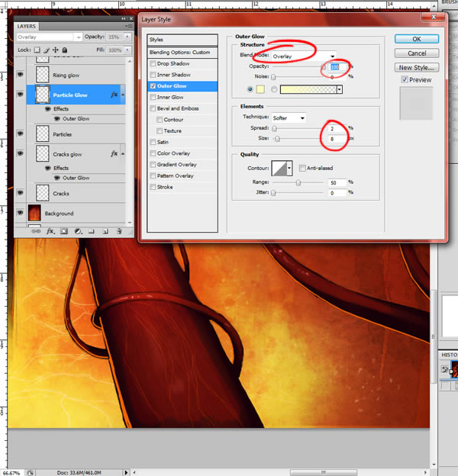
Task: Add a layer mask from panel footer
Action: [x=64, y=231]
